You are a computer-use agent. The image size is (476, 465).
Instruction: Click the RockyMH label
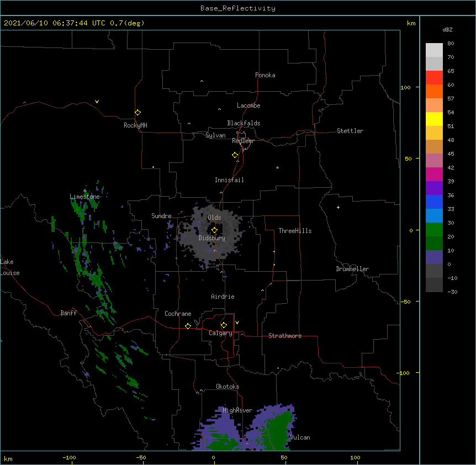tap(135, 125)
